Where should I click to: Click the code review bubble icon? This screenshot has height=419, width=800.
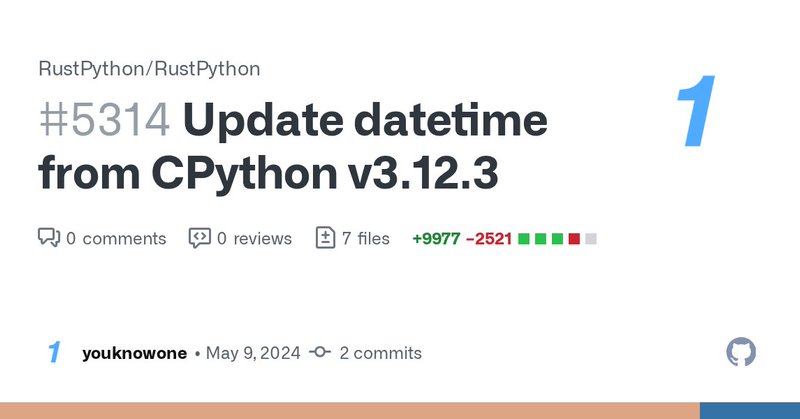pos(199,238)
